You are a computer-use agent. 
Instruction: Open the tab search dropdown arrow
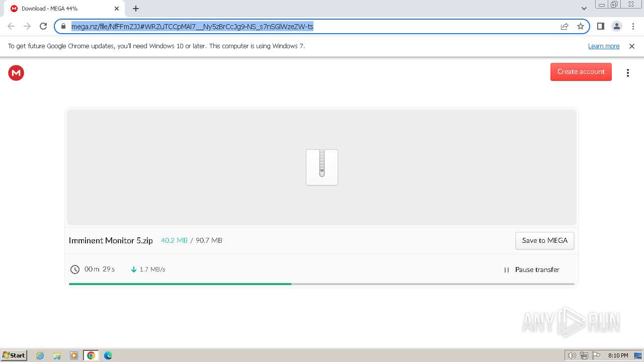[584, 9]
